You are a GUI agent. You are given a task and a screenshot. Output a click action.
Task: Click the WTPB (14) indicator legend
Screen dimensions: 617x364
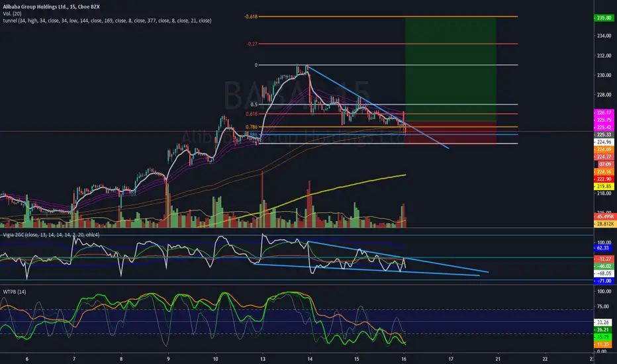pyautogui.click(x=15, y=292)
